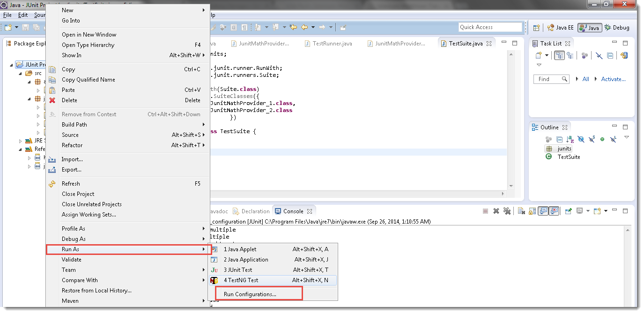Toggle Hide Local Types in Outline
The width and height of the screenshot is (644, 314).
(613, 139)
